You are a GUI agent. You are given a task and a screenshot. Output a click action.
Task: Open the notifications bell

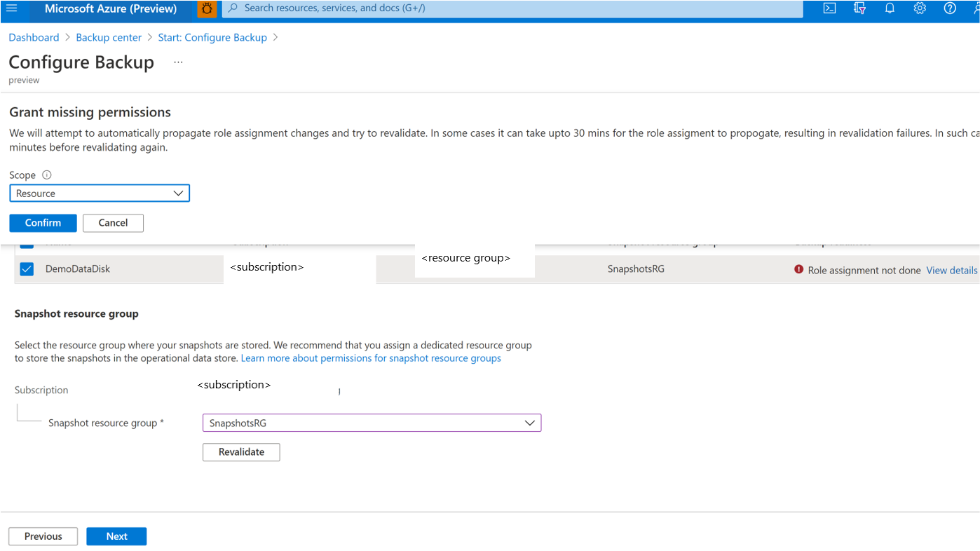coord(890,8)
